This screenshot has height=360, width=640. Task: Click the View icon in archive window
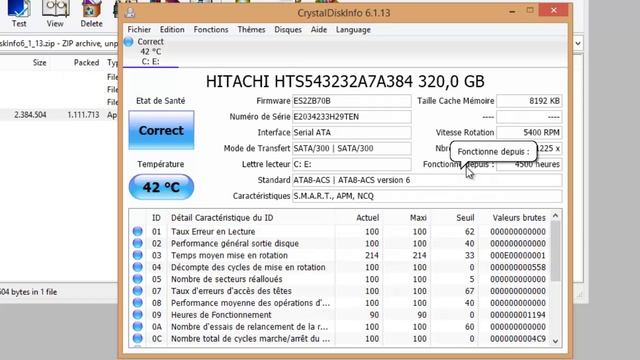(55, 13)
